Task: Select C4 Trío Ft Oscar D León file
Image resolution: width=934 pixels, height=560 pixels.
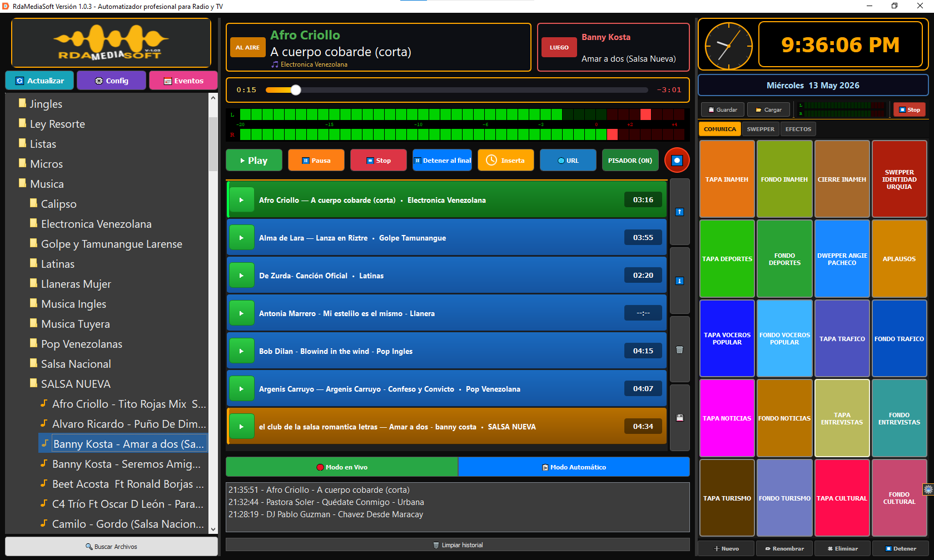Action: (x=122, y=504)
